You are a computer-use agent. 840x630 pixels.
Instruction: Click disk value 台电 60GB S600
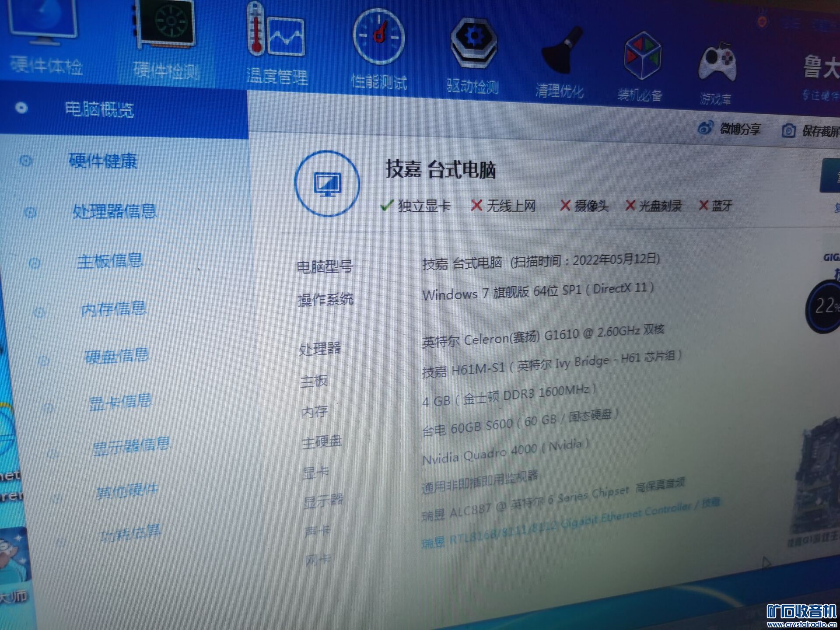point(520,422)
